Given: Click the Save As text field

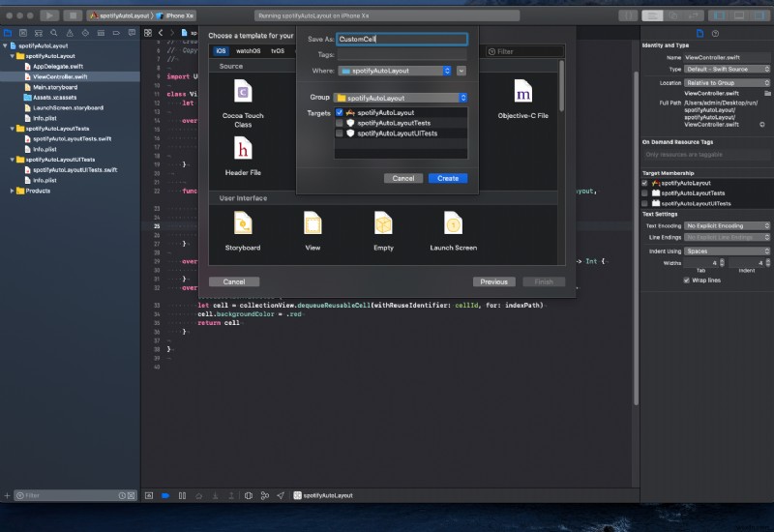Looking at the screenshot, I should (x=401, y=40).
